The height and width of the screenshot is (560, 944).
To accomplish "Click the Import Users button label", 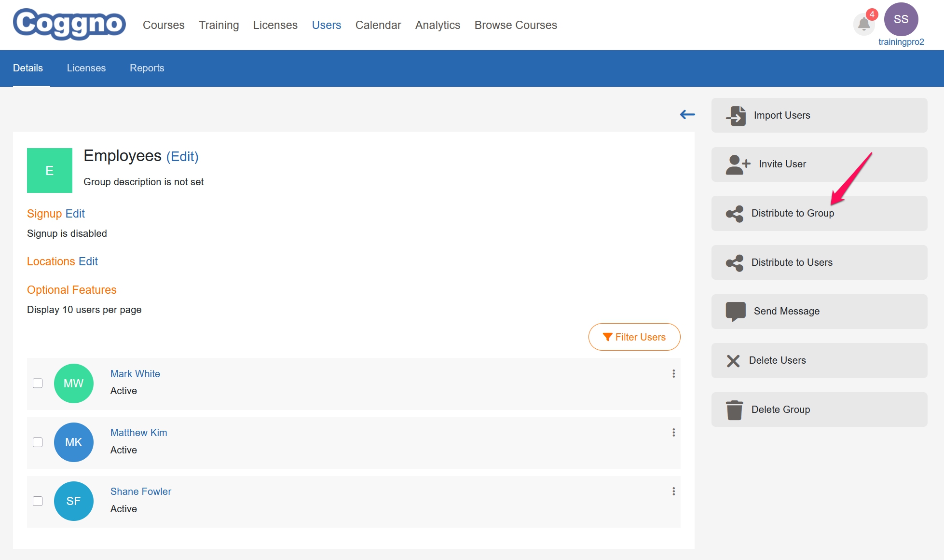I will point(782,115).
